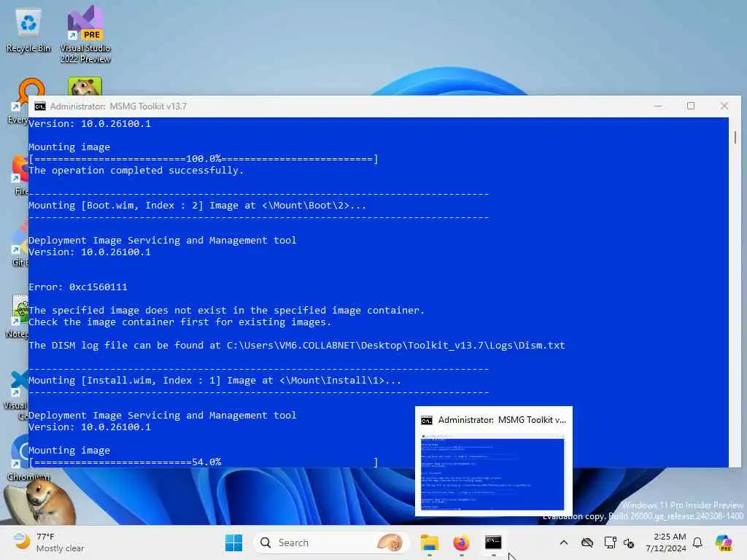Screen dimensions: 747x560
Task: Open the clock showing 2:25 AM
Action: coord(666,542)
